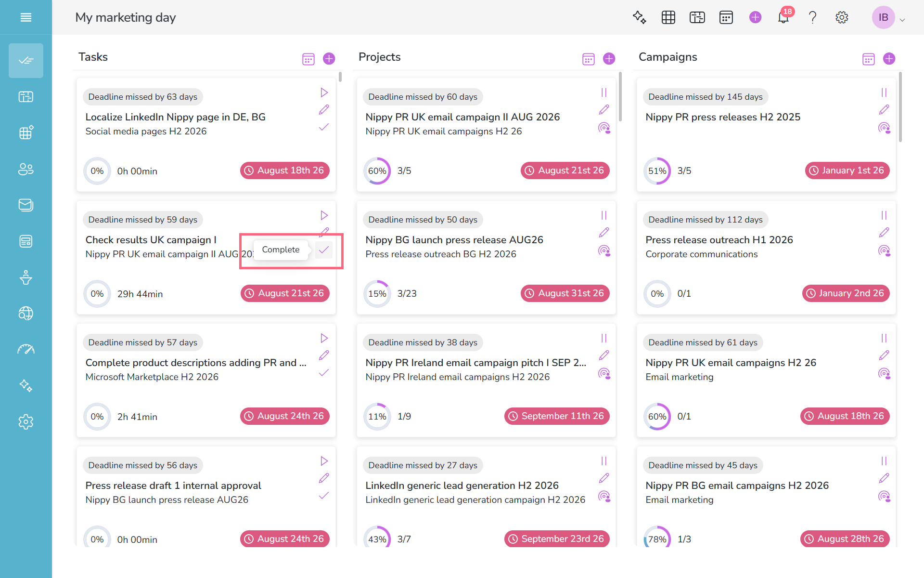
Task: Click the Projects column scrollbar
Action: click(620, 96)
